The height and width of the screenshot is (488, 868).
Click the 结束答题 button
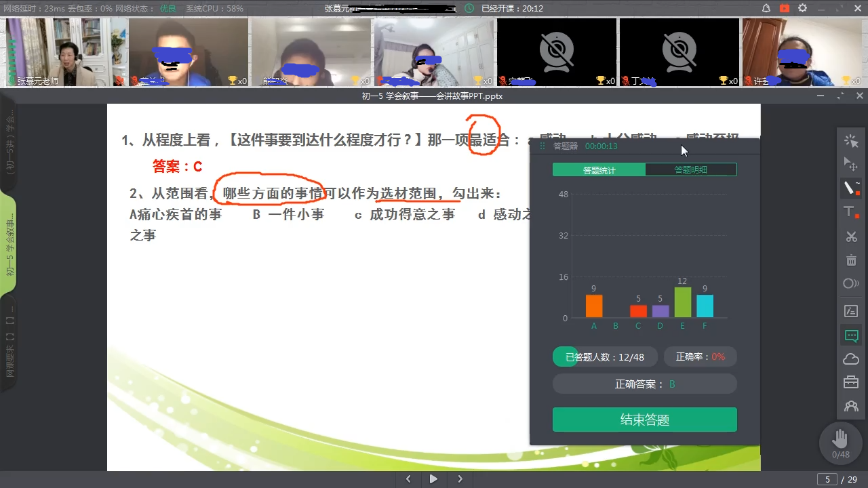coord(644,420)
